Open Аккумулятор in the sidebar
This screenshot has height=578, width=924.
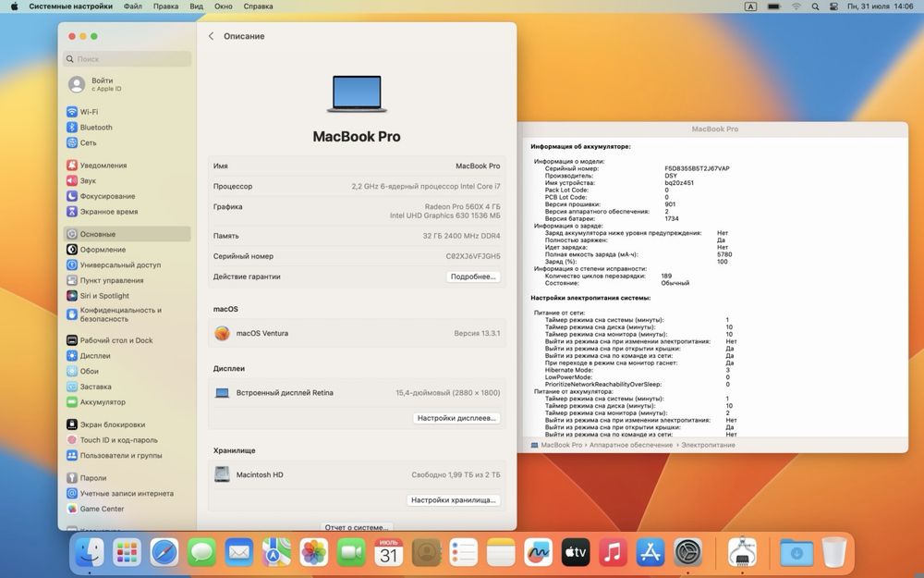tap(127, 401)
